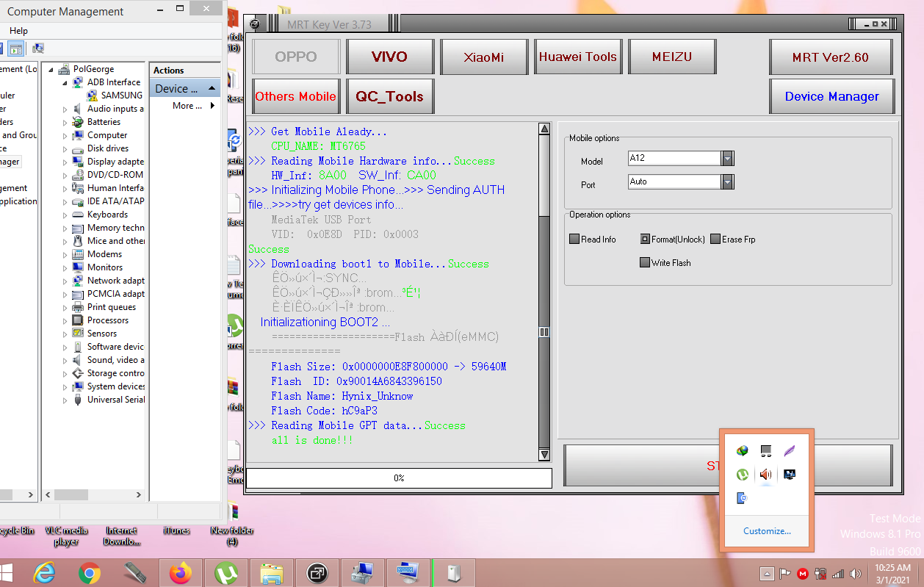Open the Help menu in Computer Management
The width and height of the screenshot is (924, 587).
18,31
